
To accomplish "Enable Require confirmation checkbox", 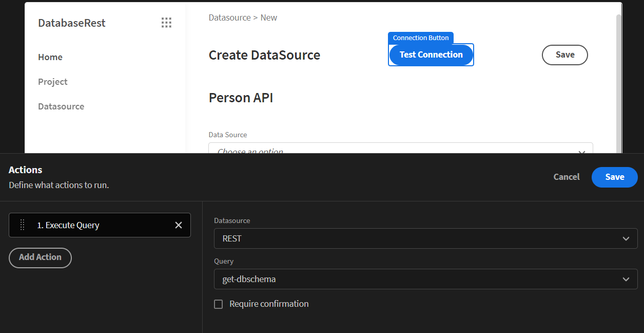I will tap(219, 304).
